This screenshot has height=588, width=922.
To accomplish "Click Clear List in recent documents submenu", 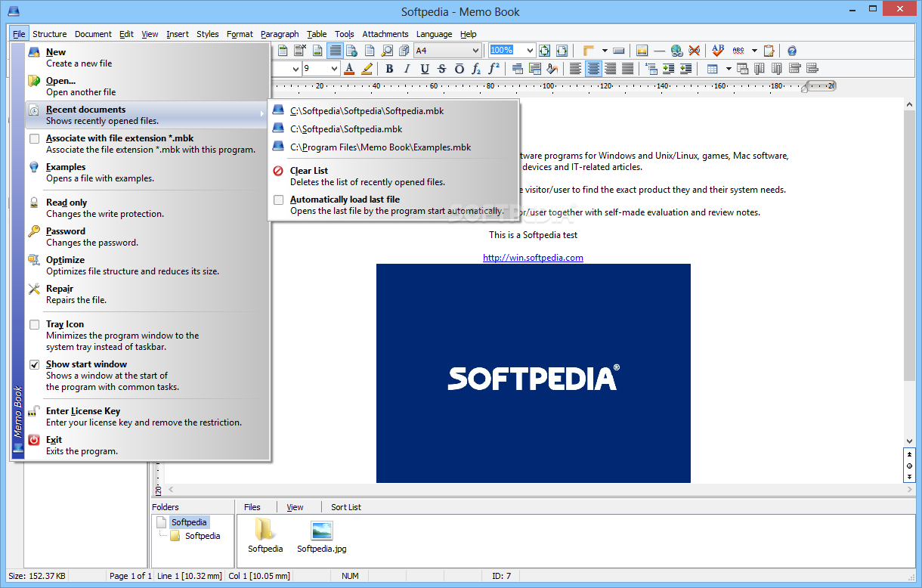I will [392, 176].
